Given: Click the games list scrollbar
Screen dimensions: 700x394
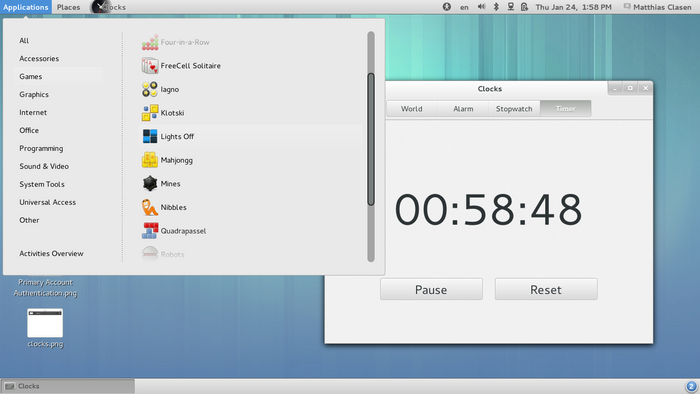Looking at the screenshot, I should (371, 139).
